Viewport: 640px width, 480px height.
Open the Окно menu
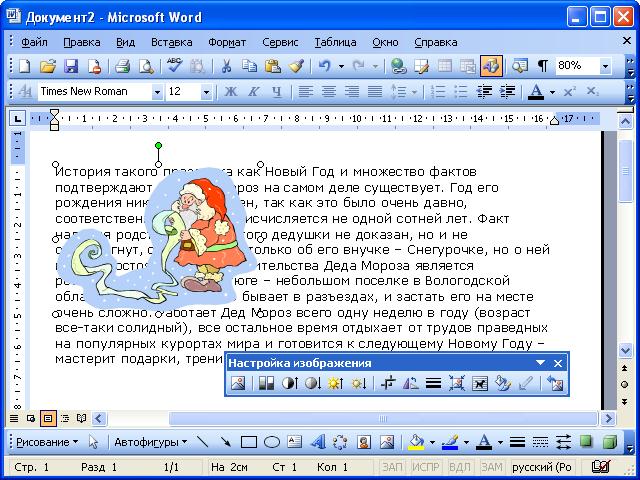pos(385,42)
